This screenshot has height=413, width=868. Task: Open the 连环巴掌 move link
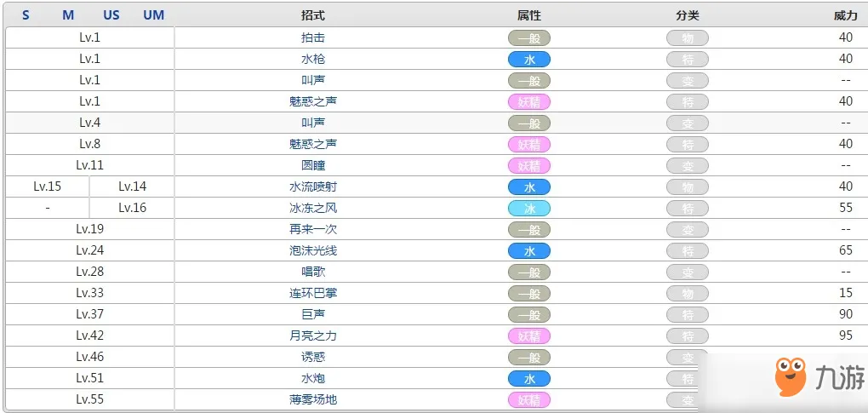tap(313, 293)
